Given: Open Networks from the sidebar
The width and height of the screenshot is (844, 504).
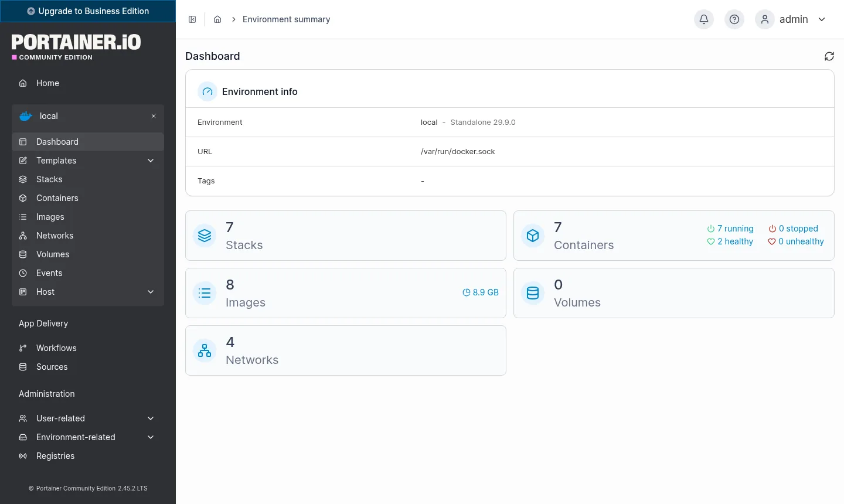Looking at the screenshot, I should [x=88, y=236].
